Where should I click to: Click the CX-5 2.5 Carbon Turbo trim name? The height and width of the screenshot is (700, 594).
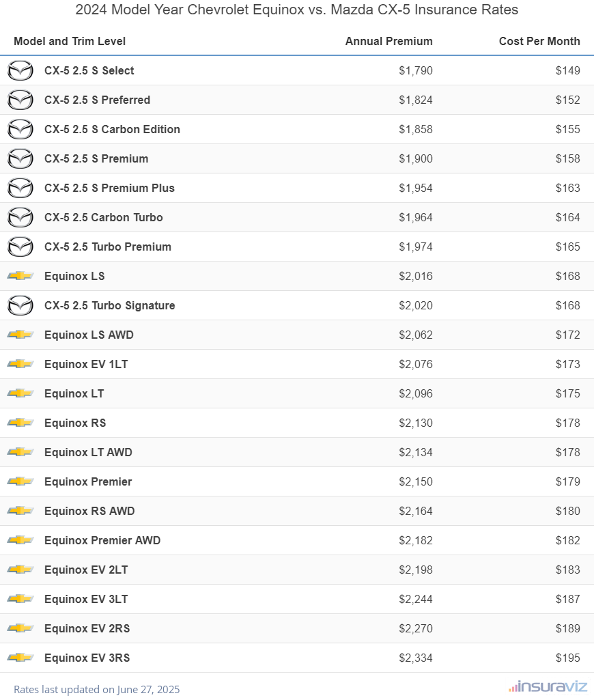[104, 217]
